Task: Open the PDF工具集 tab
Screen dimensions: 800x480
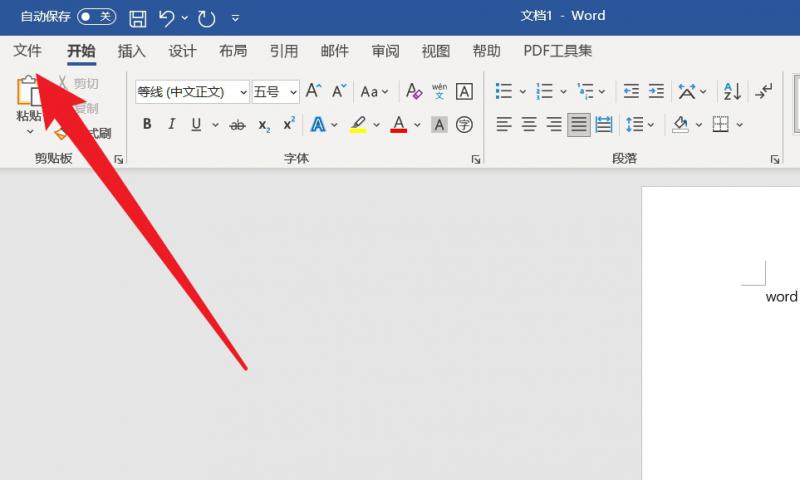Action: point(558,51)
